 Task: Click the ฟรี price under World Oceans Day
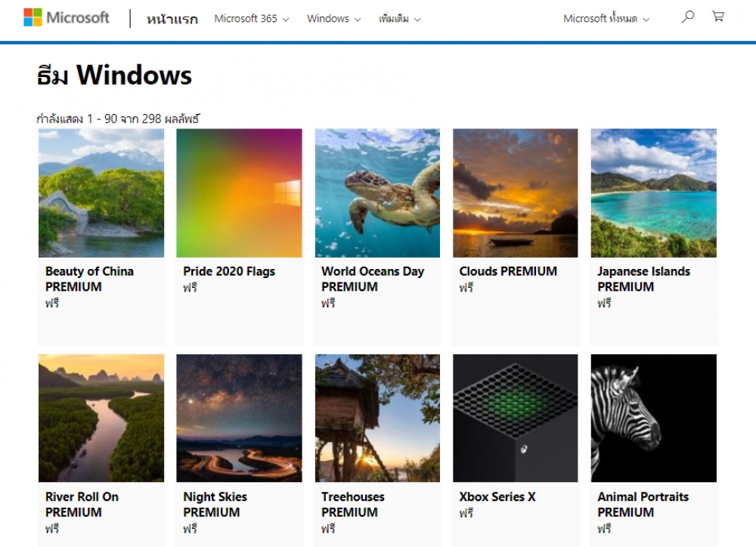coord(328,303)
